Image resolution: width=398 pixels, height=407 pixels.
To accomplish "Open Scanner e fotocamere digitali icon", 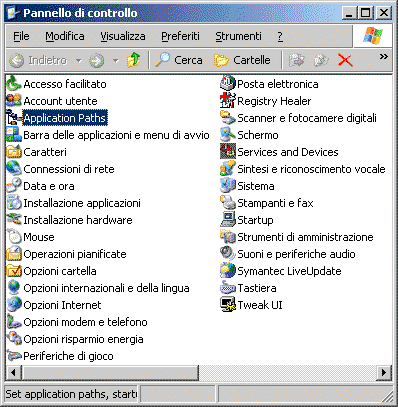I will click(x=228, y=118).
